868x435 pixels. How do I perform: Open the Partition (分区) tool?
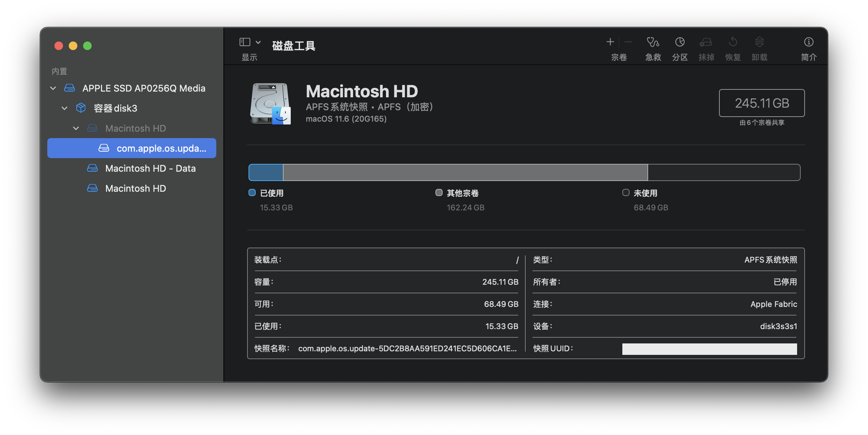[x=680, y=42]
